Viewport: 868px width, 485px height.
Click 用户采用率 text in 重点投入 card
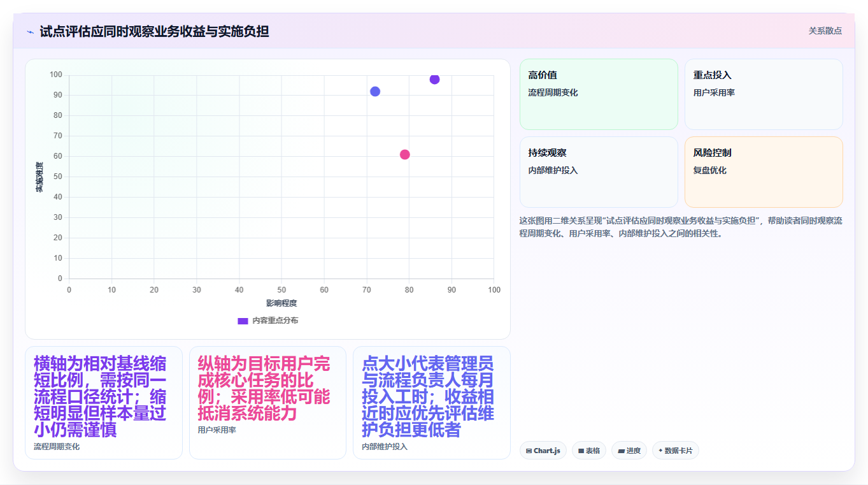[714, 92]
